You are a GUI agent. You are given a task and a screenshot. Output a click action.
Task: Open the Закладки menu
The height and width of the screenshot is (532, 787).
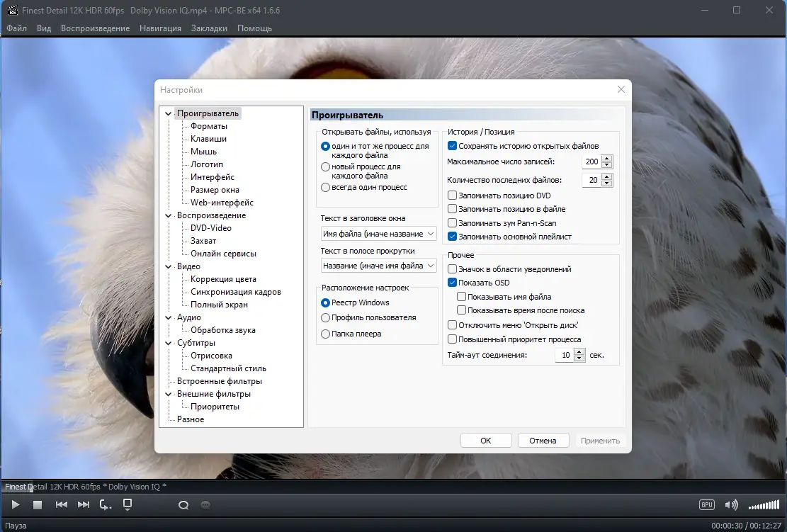coord(209,28)
